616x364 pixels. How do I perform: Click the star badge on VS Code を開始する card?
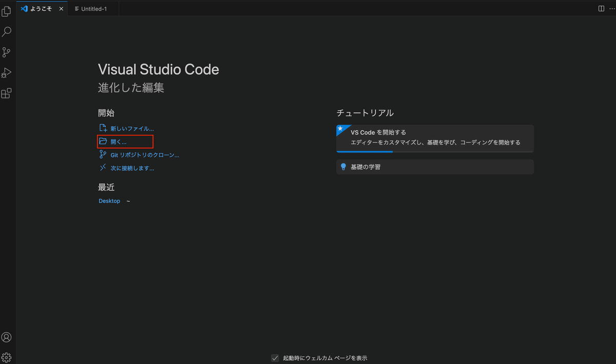340,129
